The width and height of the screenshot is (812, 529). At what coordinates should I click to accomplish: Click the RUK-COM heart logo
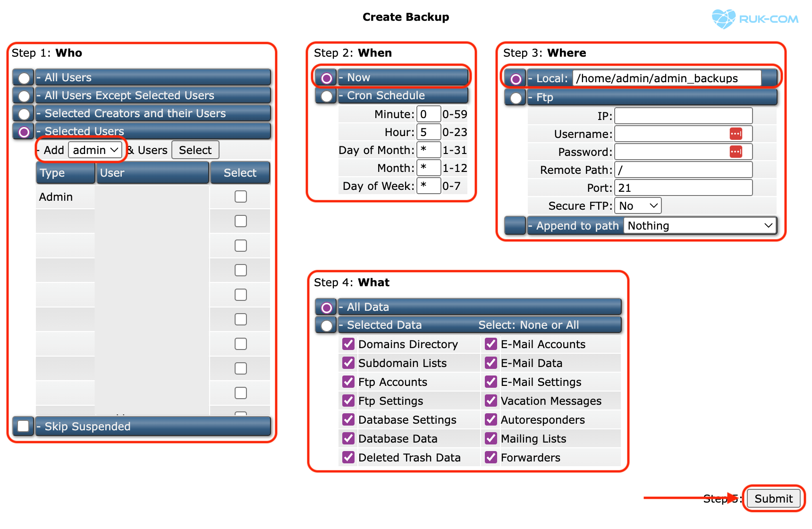tap(723, 19)
